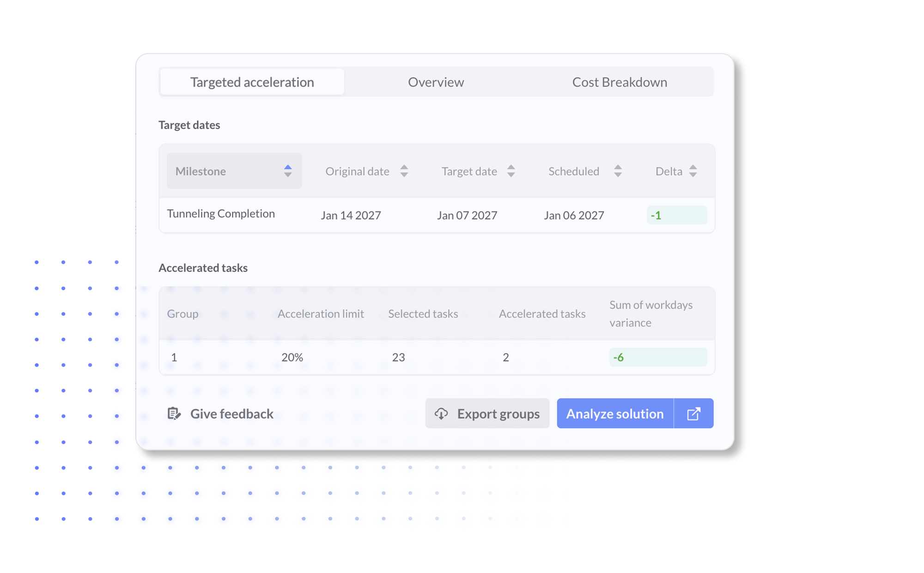The width and height of the screenshot is (924, 573).
Task: Click the Accelerated tasks value 2
Action: tap(506, 357)
